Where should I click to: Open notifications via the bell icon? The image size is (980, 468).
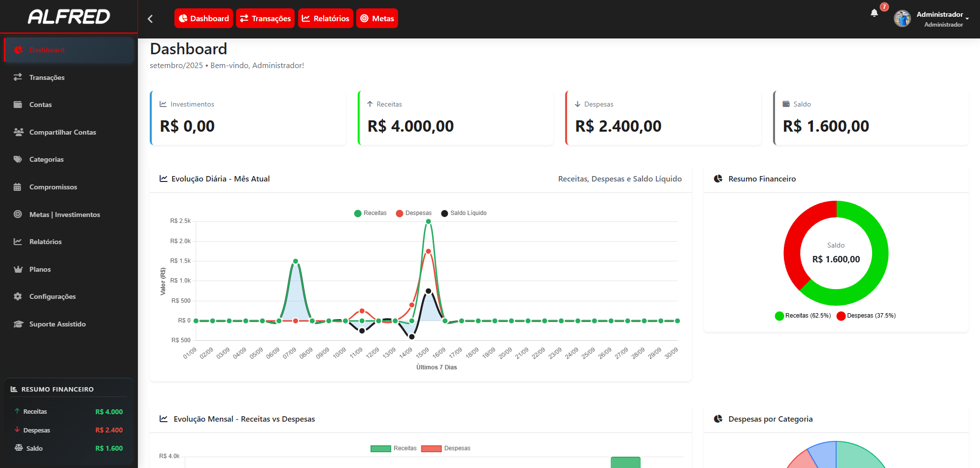pyautogui.click(x=874, y=14)
